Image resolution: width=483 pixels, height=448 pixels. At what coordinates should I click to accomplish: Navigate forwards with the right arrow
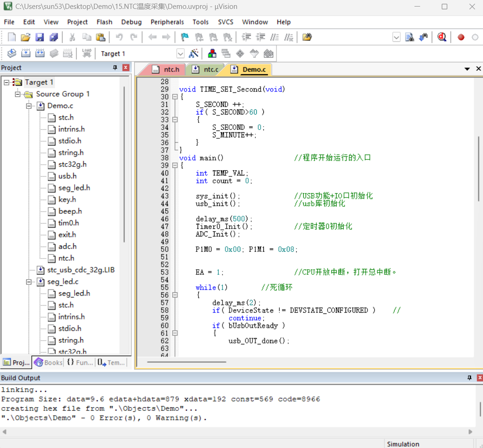click(166, 37)
